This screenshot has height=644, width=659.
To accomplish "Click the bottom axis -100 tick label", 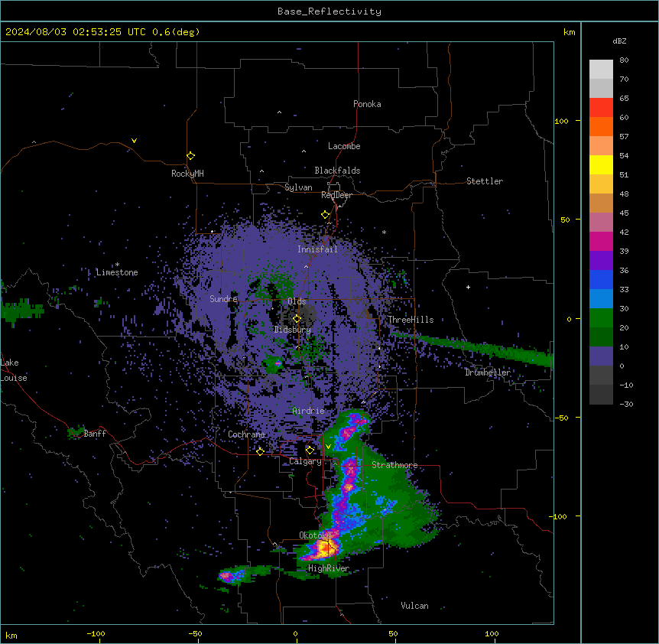I will (x=96, y=633).
